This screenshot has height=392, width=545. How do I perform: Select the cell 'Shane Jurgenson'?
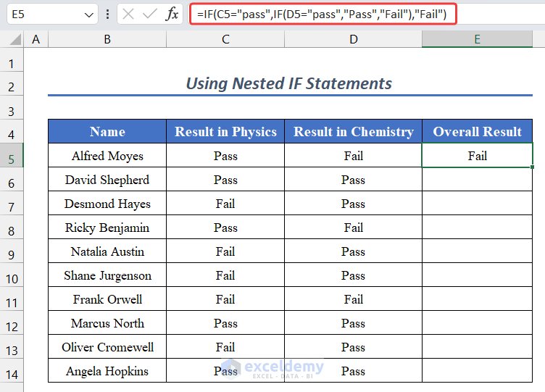point(107,275)
